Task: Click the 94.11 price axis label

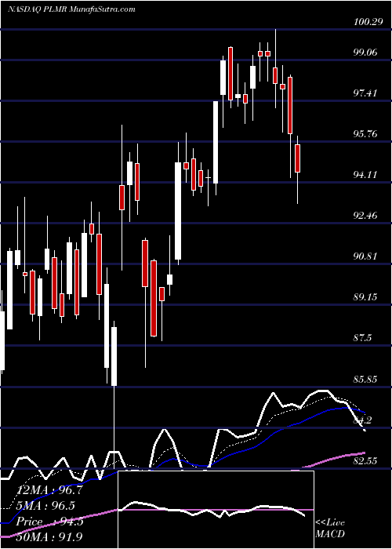Action: (365, 175)
